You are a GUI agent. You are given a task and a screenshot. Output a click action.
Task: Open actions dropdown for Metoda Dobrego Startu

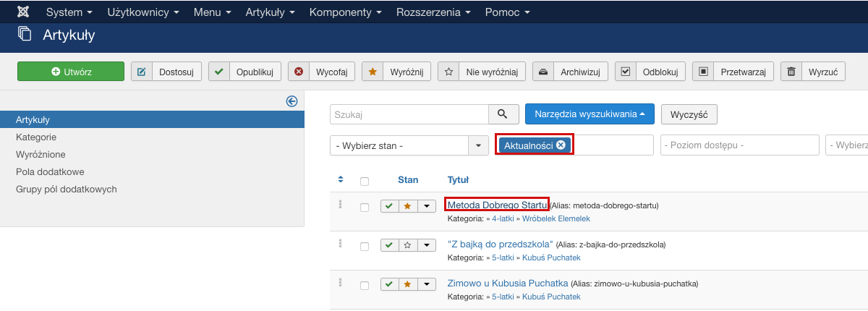tap(427, 206)
